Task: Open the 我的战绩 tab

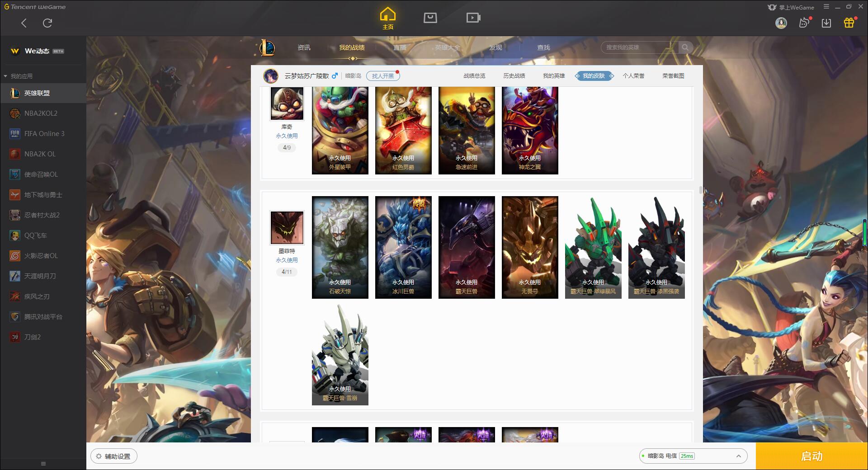Action: click(x=352, y=47)
